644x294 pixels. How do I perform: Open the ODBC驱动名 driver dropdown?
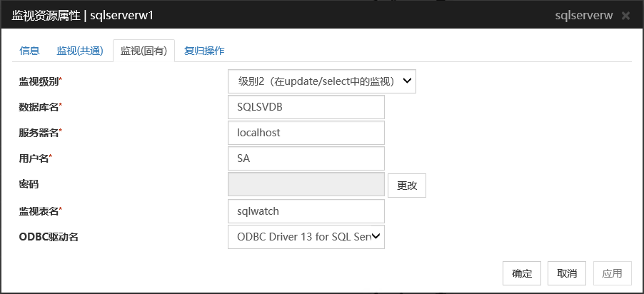pos(306,236)
